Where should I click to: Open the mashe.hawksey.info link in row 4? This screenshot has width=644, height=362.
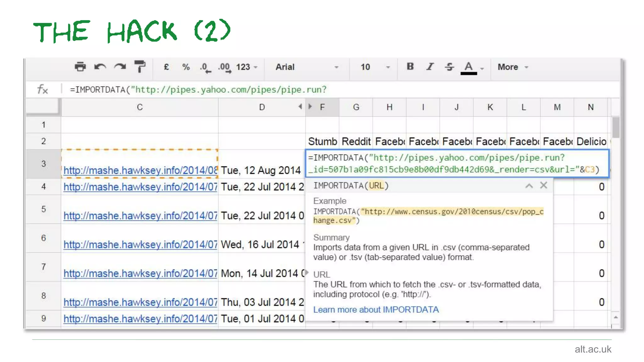point(140,187)
